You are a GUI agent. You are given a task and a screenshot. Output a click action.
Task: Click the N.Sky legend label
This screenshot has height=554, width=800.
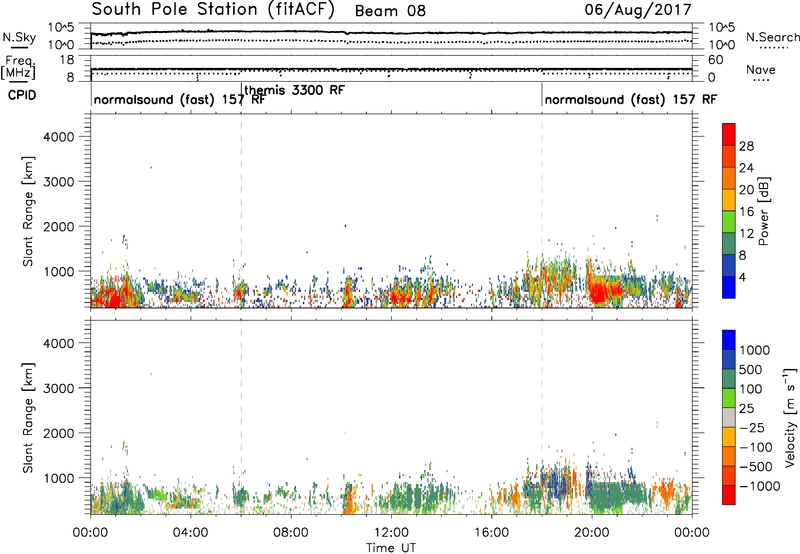point(19,37)
